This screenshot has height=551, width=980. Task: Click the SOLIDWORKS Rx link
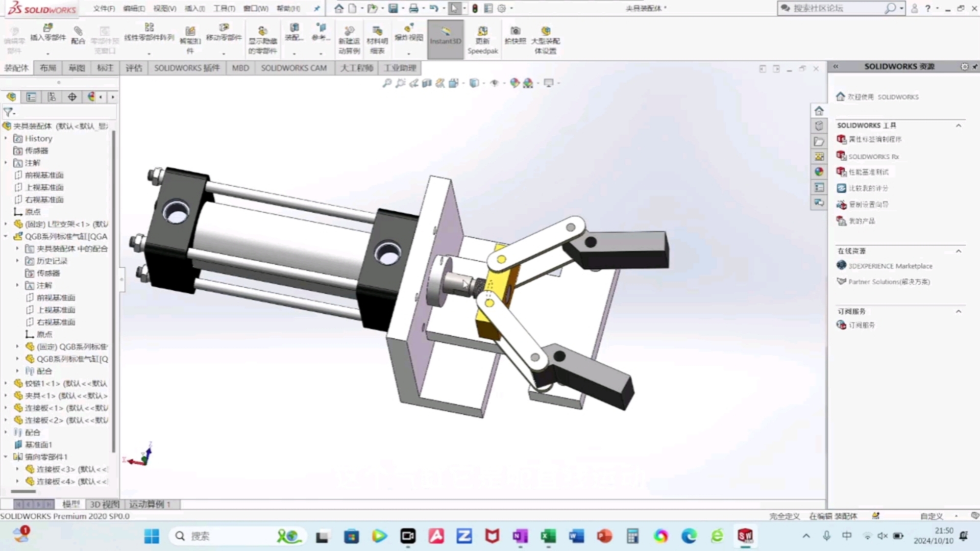coord(873,157)
